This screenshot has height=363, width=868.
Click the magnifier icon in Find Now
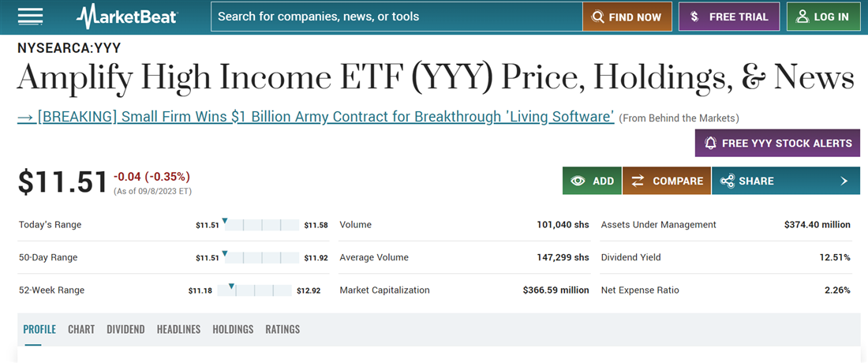tap(598, 17)
